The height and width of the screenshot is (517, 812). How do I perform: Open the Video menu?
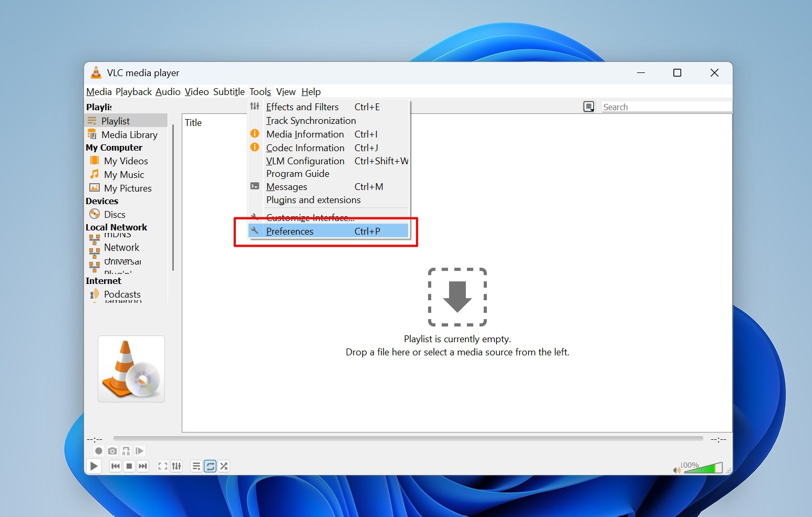tap(196, 92)
